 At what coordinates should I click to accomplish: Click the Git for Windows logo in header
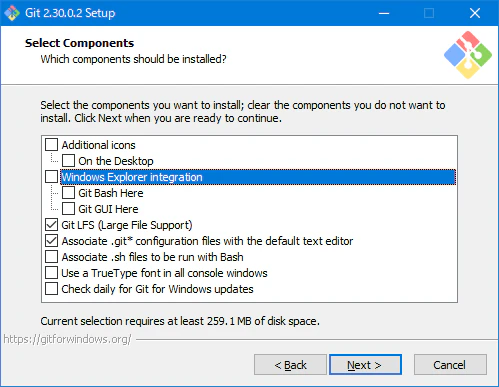click(x=468, y=55)
